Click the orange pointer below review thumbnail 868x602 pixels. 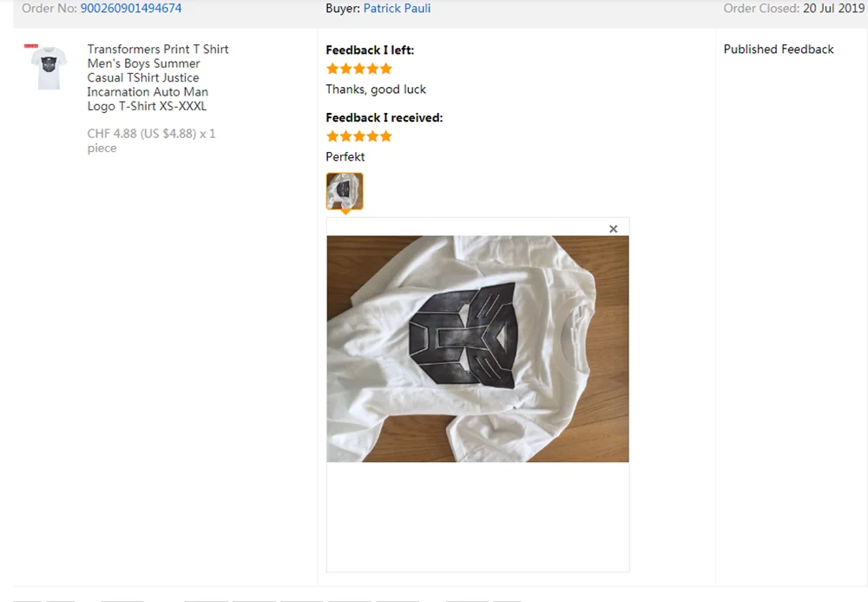coord(345,212)
